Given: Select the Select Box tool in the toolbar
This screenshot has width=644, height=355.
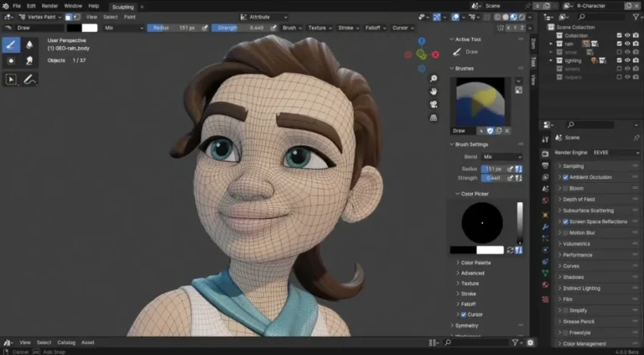Looking at the screenshot, I should tap(11, 79).
